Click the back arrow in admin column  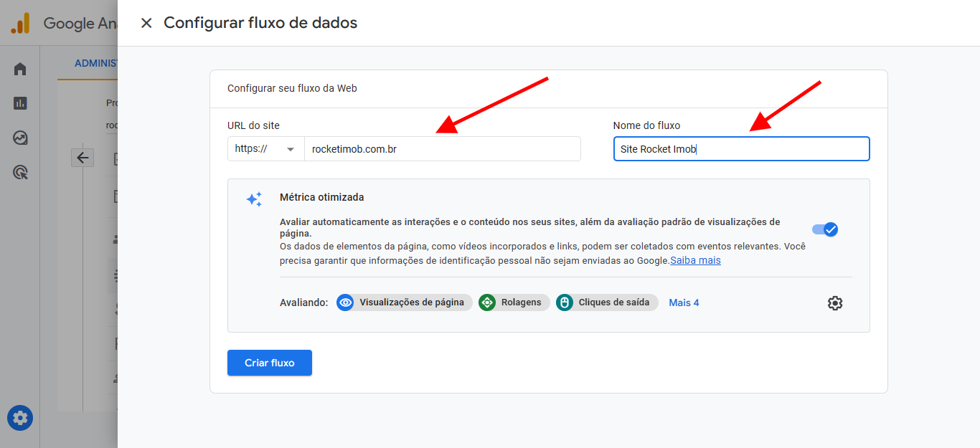coord(83,158)
